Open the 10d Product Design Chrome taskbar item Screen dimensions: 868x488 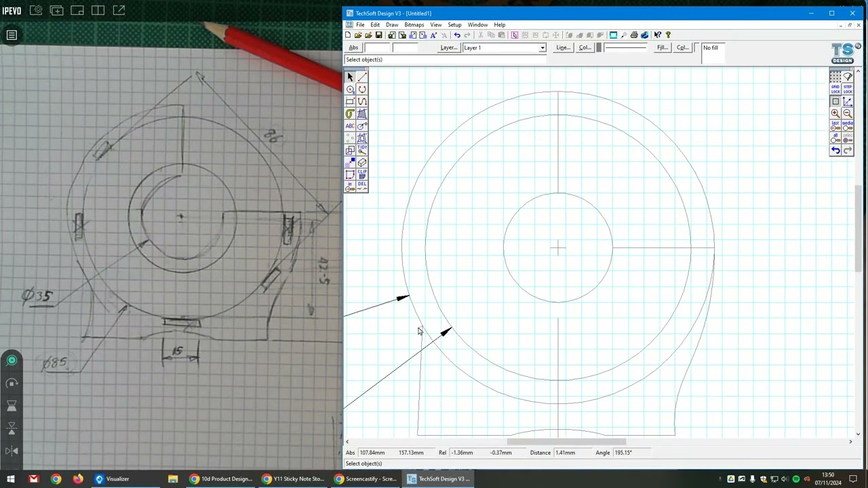(x=220, y=479)
